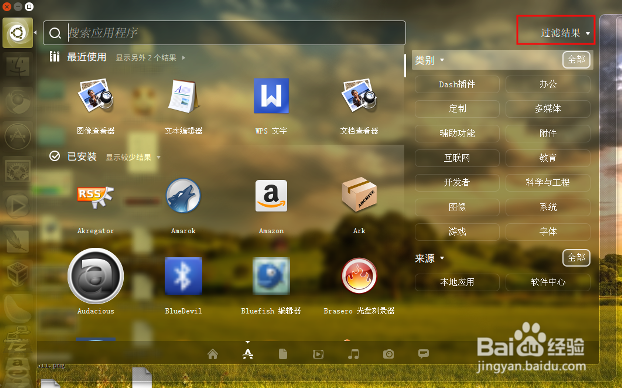The height and width of the screenshot is (388, 622).
Task: Collapse the 过滤结果 filter panel
Action: [x=565, y=33]
